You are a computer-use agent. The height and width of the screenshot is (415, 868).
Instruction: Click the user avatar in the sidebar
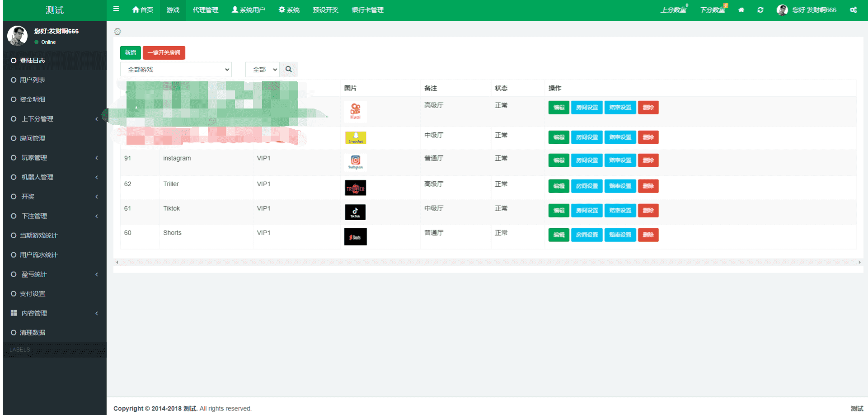pos(18,36)
